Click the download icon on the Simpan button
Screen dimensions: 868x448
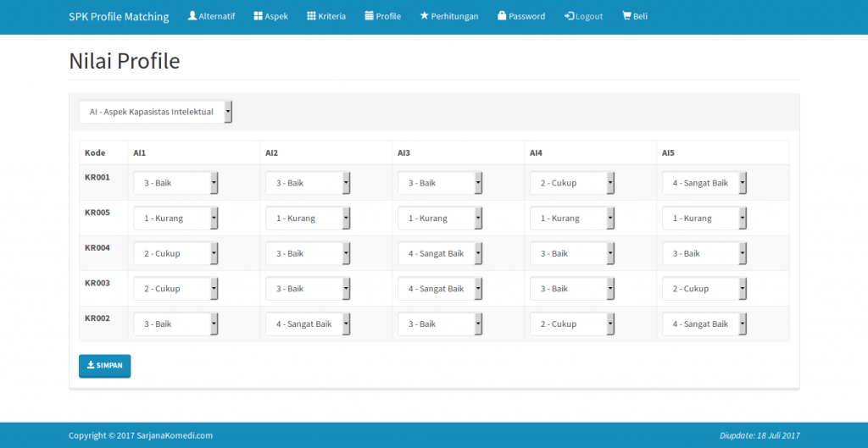pyautogui.click(x=91, y=366)
